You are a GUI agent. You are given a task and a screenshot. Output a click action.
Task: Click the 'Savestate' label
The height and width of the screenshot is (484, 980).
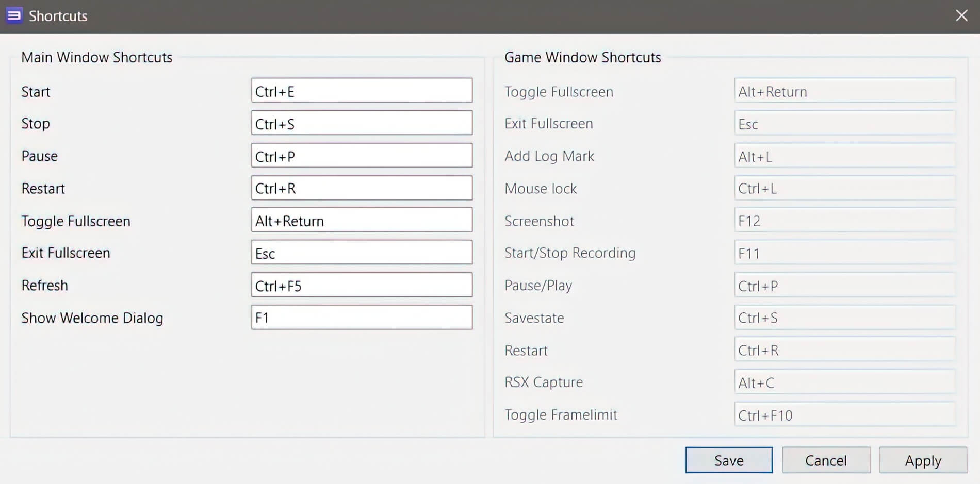pyautogui.click(x=534, y=318)
